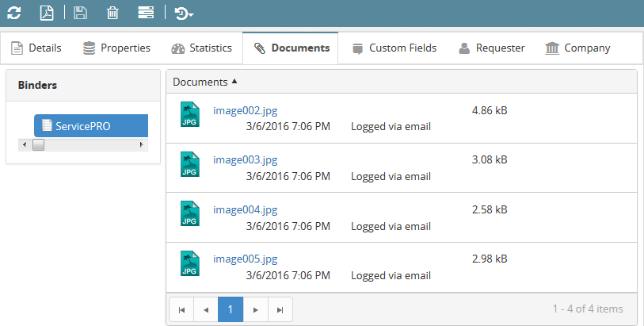Open the image003.jpg link
Screen dimensions: 644x326
point(245,160)
